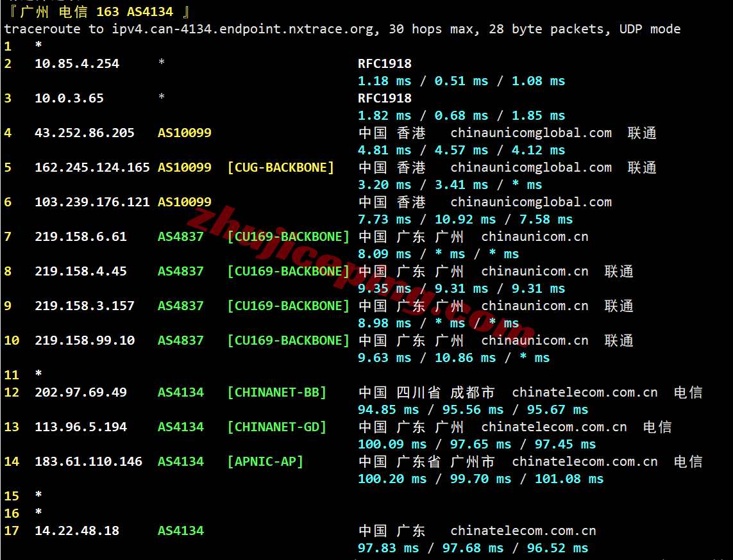Viewport: 733px width, 560px height.
Task: Click hop number 16
Action: 12,513
